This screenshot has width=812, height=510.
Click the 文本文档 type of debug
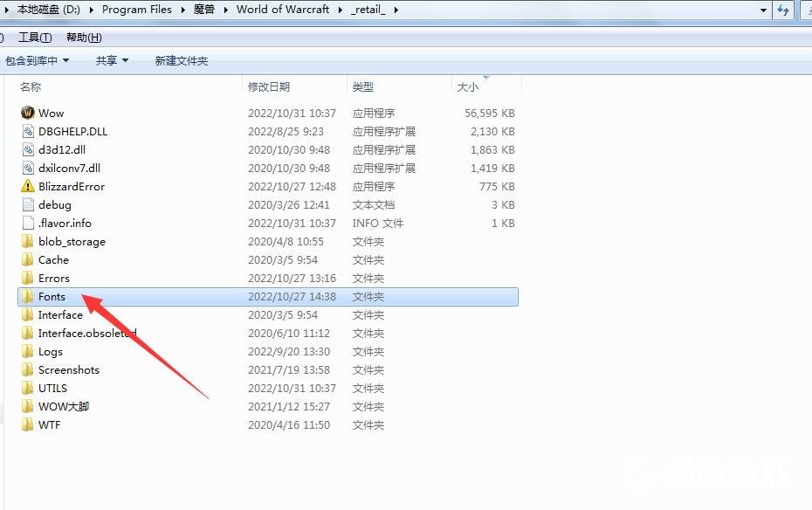click(x=374, y=205)
